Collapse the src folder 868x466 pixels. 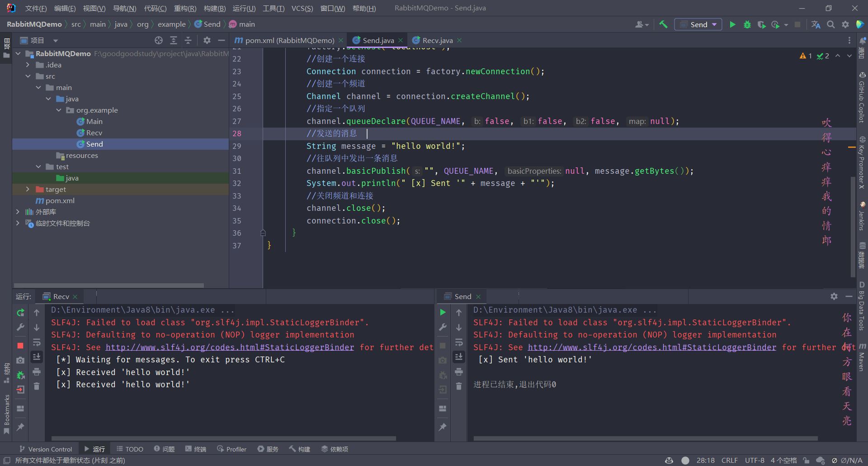coord(28,76)
